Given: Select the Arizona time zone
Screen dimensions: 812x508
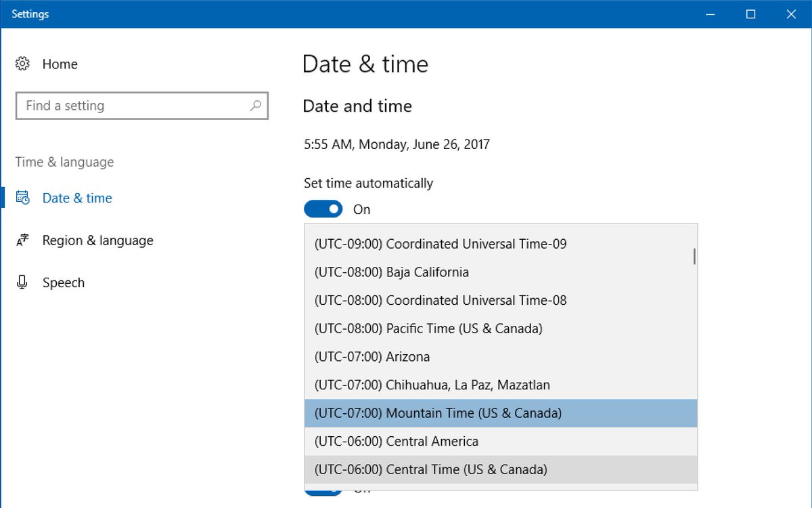Looking at the screenshot, I should coord(501,357).
